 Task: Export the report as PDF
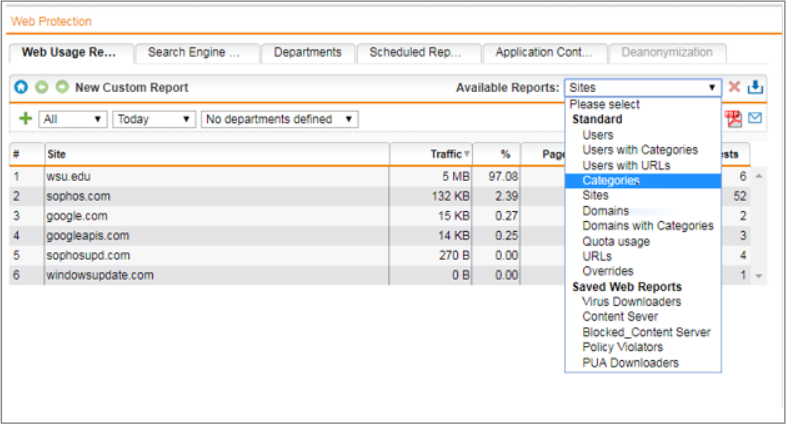coord(735,119)
